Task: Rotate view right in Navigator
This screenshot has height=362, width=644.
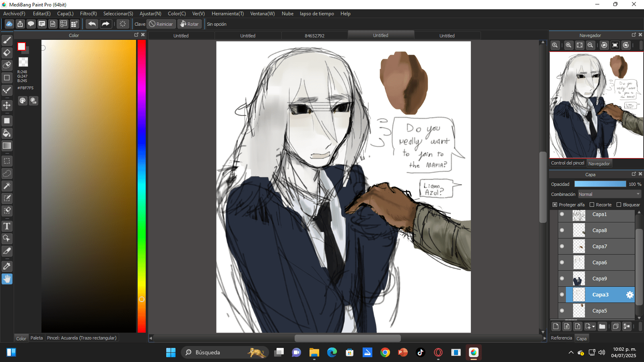Action: (x=626, y=45)
